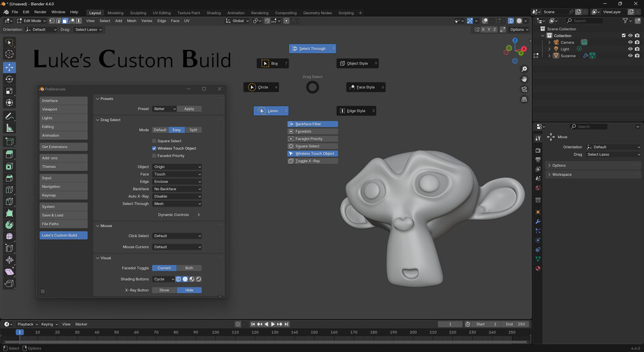The height and width of the screenshot is (352, 644).
Task: Set Facedot Toggle to Both
Action: point(189,268)
